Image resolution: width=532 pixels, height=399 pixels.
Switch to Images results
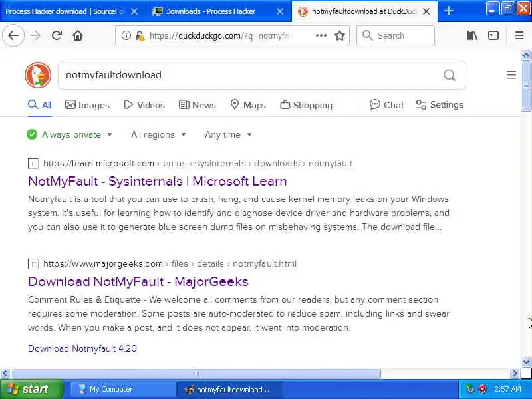[x=87, y=105]
